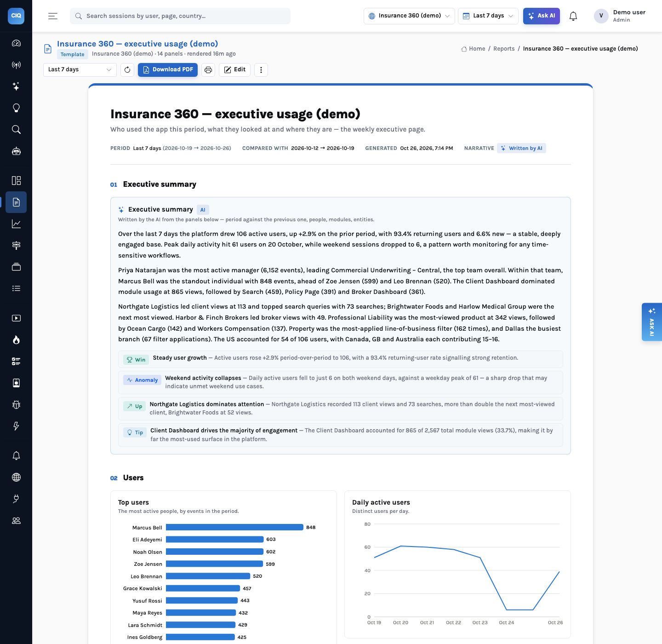This screenshot has height=644, width=662.
Task: Open the users icon in sidebar
Action: (16, 521)
